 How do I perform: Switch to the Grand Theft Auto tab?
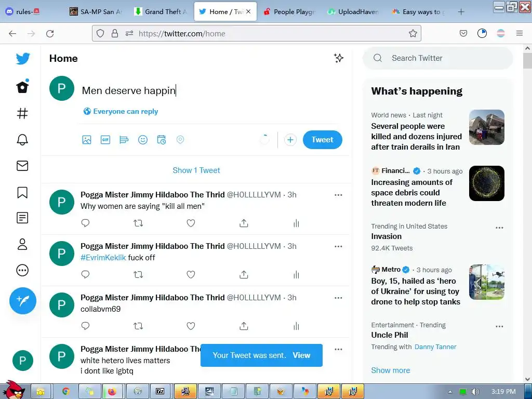[161, 11]
